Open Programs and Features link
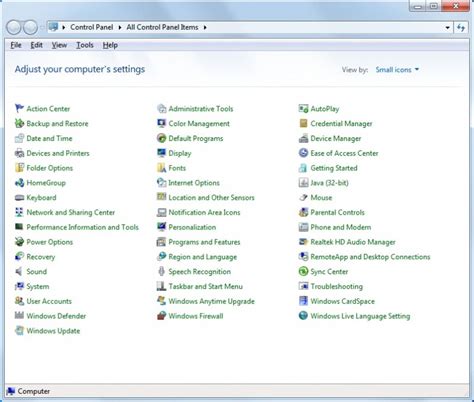 click(x=204, y=242)
